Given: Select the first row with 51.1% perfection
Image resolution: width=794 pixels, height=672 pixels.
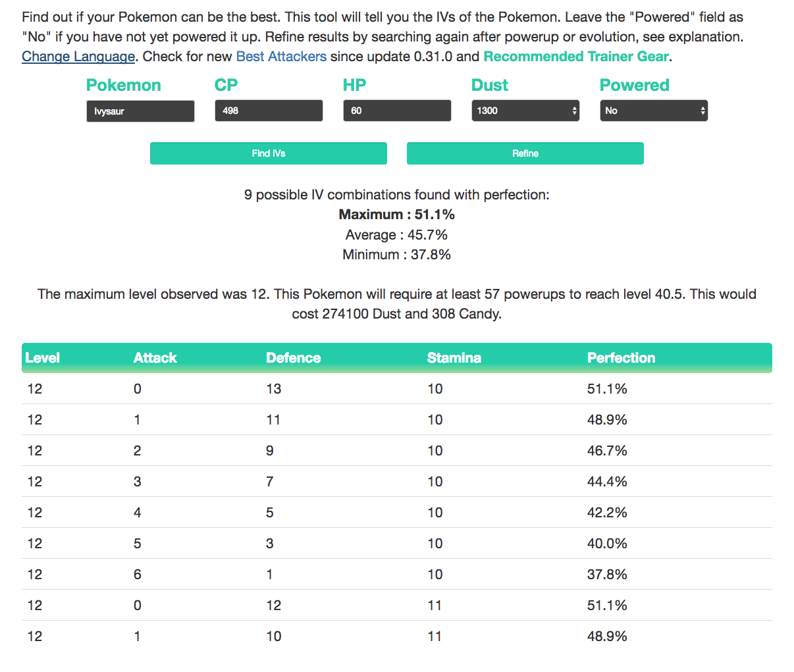Looking at the screenshot, I should coord(397,389).
